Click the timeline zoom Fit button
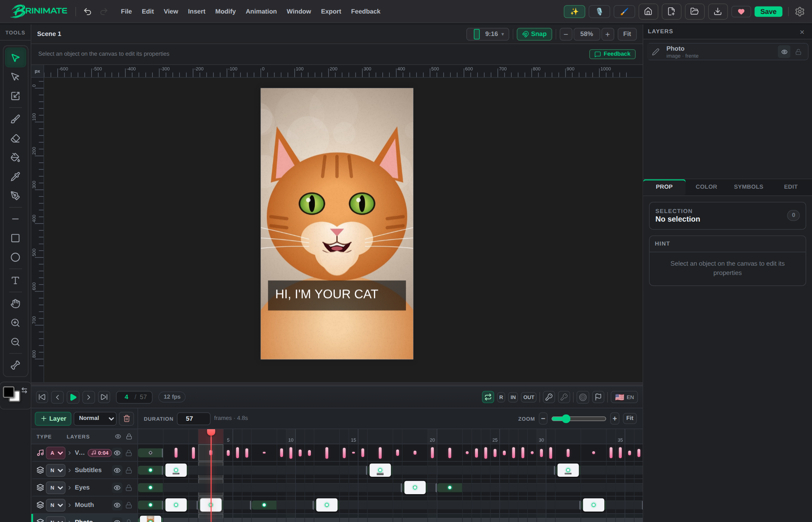Screen dimensions: 812x522 629,418
